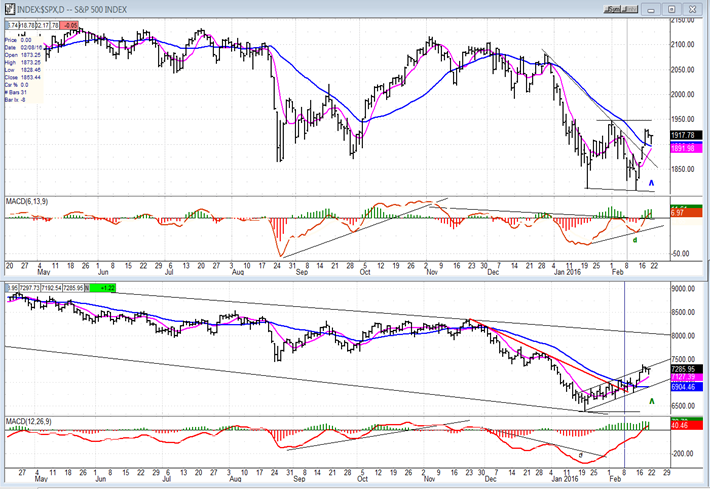This screenshot has height=489, width=710.
Task: Select the MACD(6,13,9) indicator label
Action: [27, 201]
